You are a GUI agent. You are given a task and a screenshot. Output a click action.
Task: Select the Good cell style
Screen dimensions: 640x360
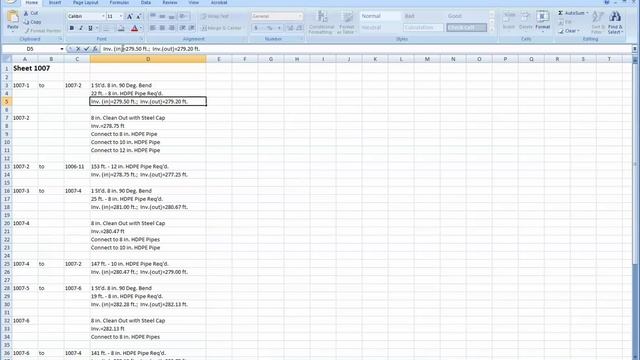coord(466,16)
